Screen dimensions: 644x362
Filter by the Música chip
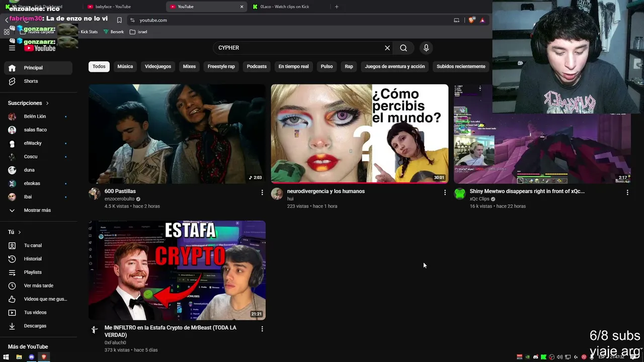(x=125, y=66)
